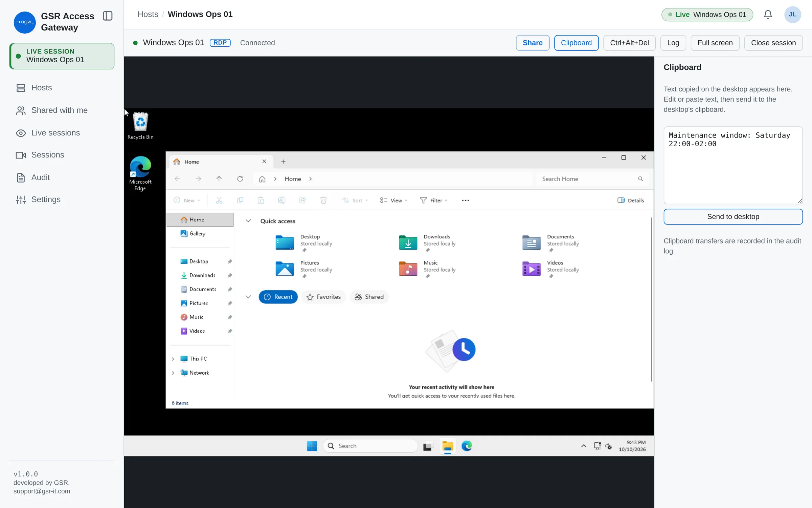The height and width of the screenshot is (508, 812).
Task: Open the Downloads folder in Quick access
Action: [x=427, y=243]
